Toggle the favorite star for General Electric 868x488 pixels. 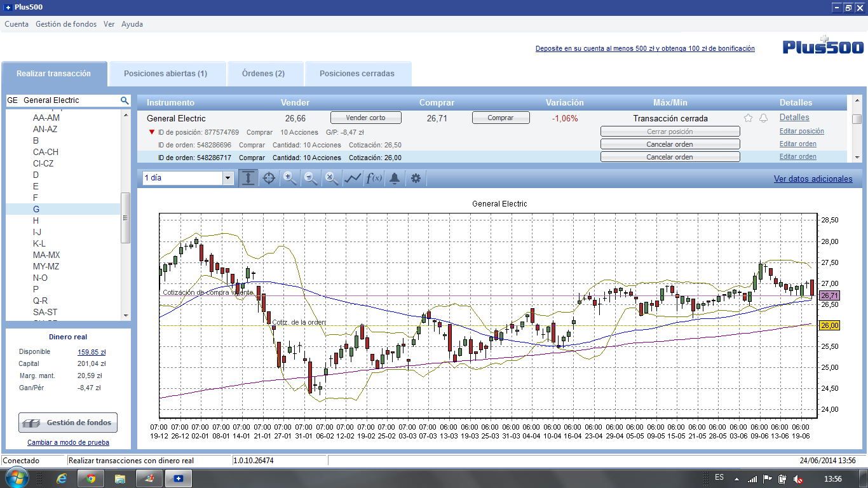pyautogui.click(x=748, y=118)
